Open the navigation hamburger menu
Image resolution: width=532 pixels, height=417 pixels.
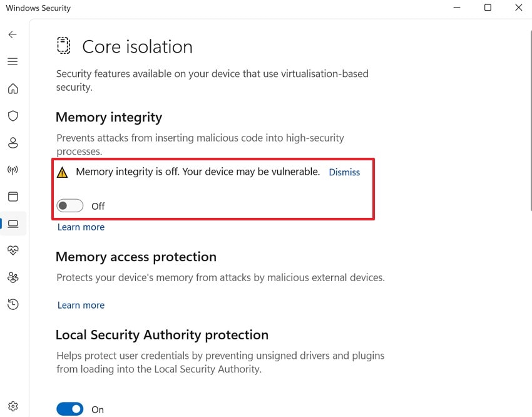click(x=13, y=61)
